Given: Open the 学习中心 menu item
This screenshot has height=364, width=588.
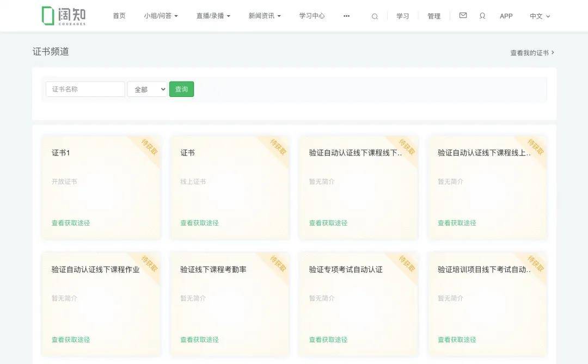Looking at the screenshot, I should pyautogui.click(x=311, y=16).
